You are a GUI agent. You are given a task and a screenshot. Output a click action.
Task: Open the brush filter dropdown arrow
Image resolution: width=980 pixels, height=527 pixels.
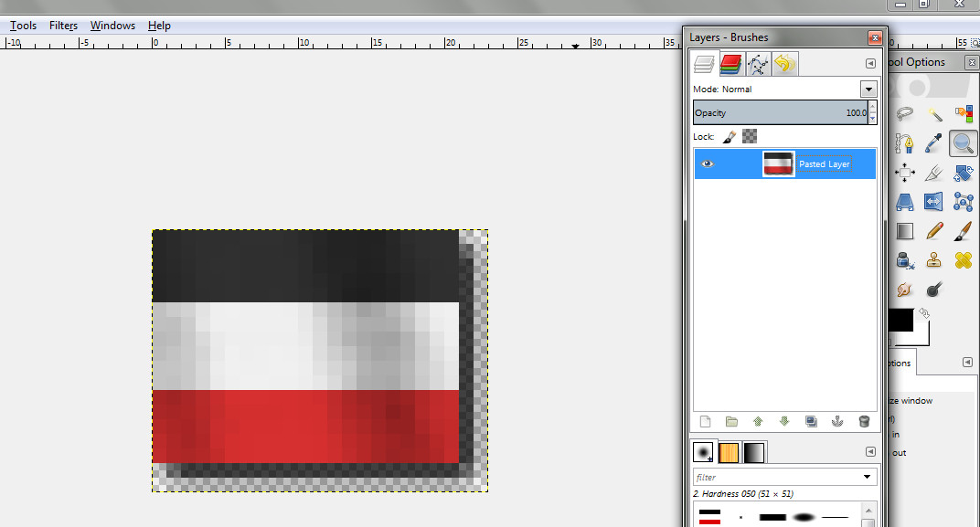click(x=868, y=478)
